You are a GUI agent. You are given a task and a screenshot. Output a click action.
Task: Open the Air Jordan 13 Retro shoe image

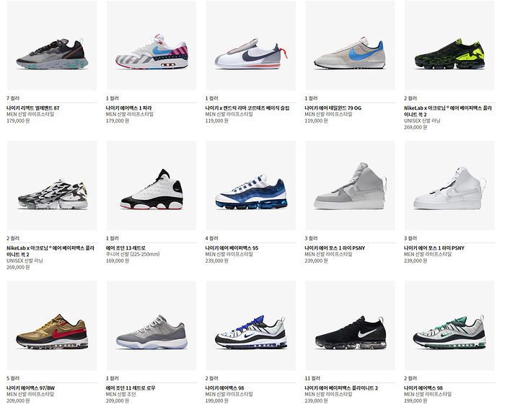[x=151, y=185]
